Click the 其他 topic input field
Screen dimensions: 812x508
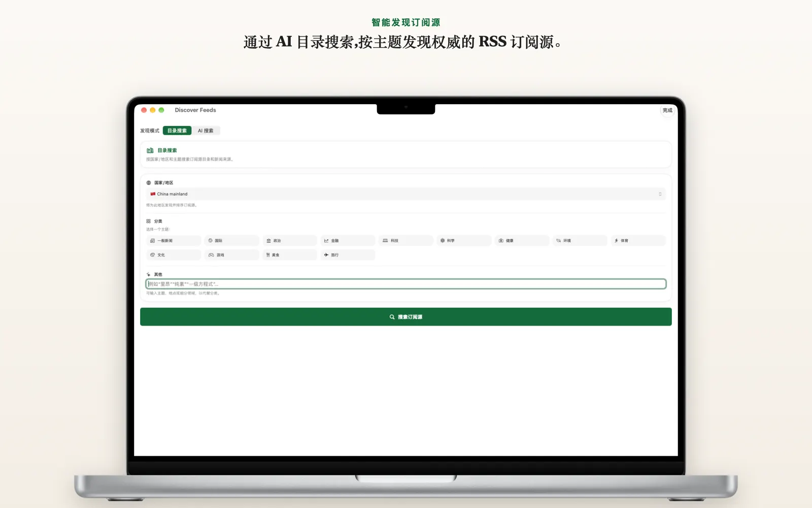pyautogui.click(x=406, y=284)
